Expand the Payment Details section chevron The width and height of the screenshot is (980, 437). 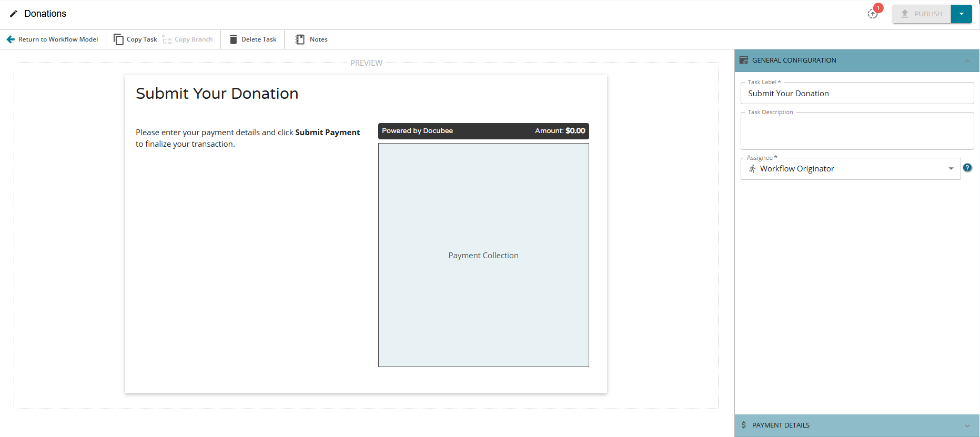tap(967, 425)
